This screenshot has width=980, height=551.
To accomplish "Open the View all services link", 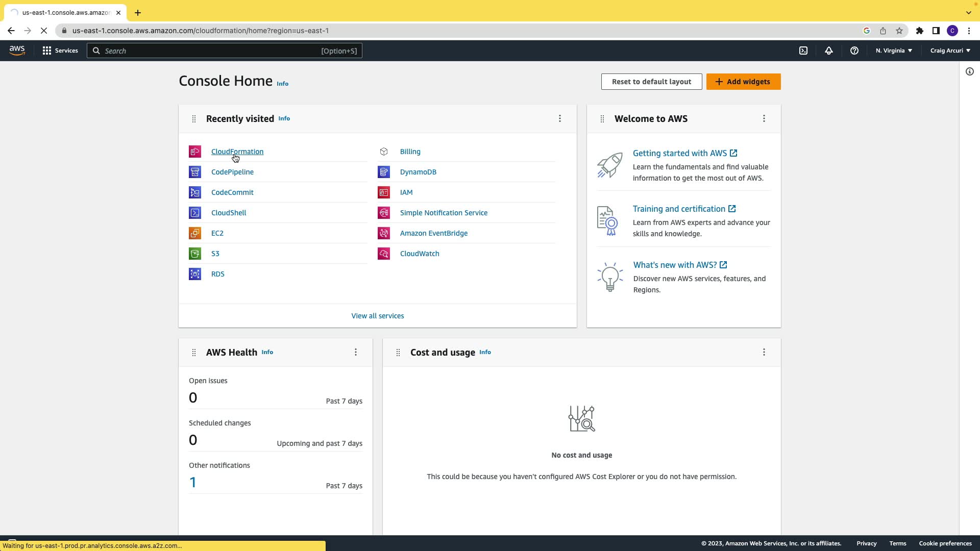I will [x=377, y=316].
